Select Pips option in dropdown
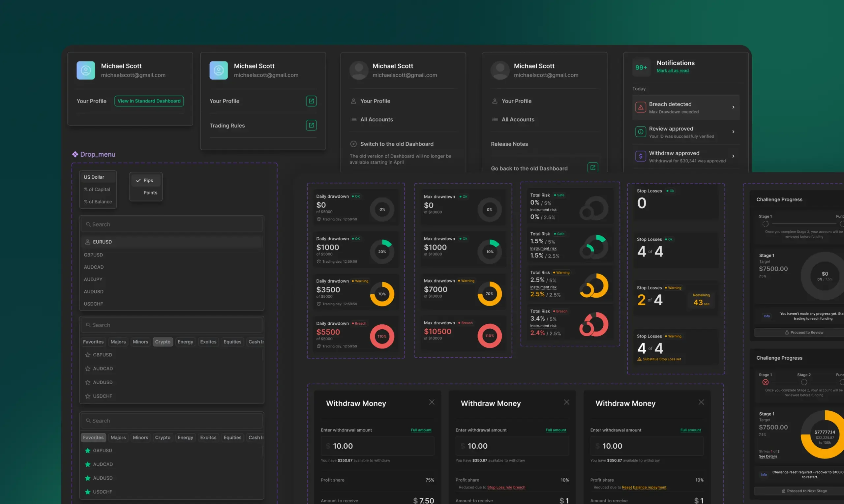 coord(146,180)
